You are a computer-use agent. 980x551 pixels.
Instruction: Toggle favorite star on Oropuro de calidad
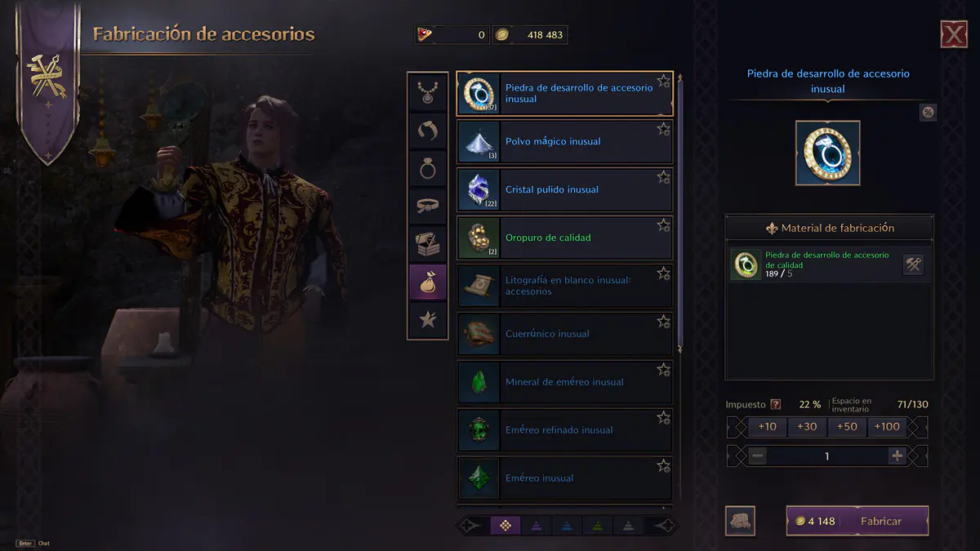pyautogui.click(x=663, y=225)
